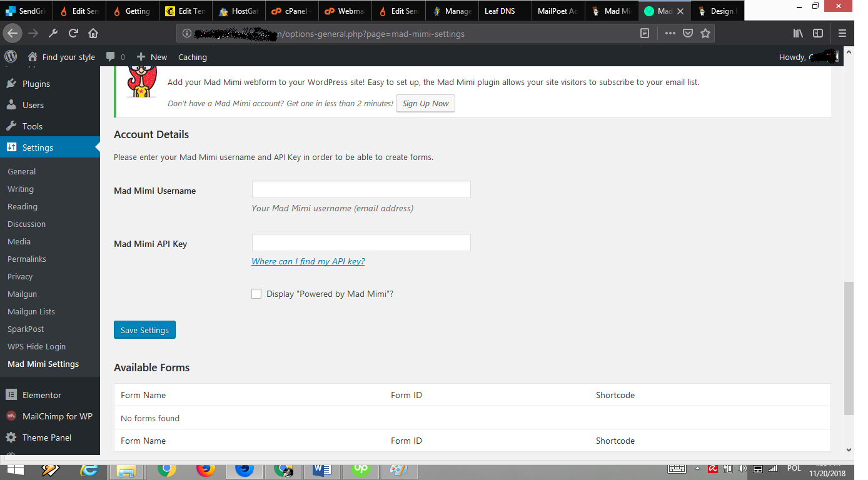This screenshot has width=868, height=480.
Task: Toggle reader view icon in address bar
Action: click(x=645, y=34)
